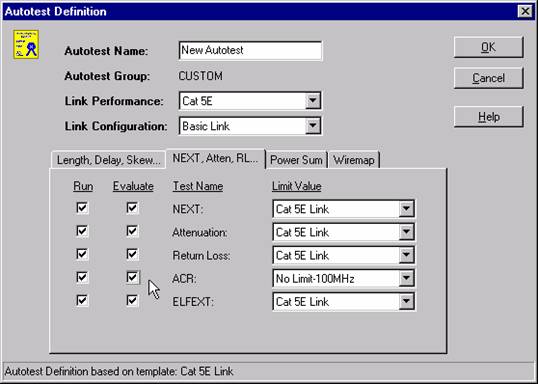The height and width of the screenshot is (384, 538).
Task: Switch to the Length, Delay, Skew tab
Action: tap(108, 160)
